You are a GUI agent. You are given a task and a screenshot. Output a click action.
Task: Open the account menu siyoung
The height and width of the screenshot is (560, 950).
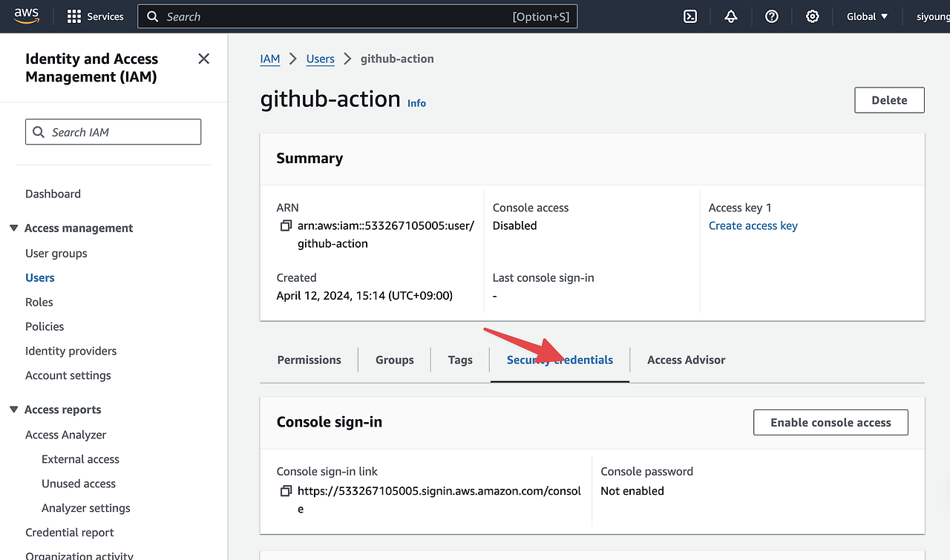pos(933,16)
